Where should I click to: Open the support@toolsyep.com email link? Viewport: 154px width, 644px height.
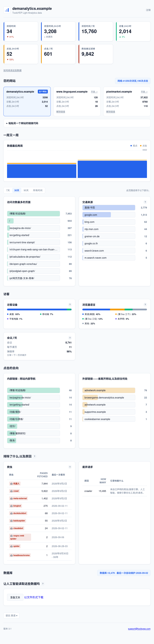(139, 629)
